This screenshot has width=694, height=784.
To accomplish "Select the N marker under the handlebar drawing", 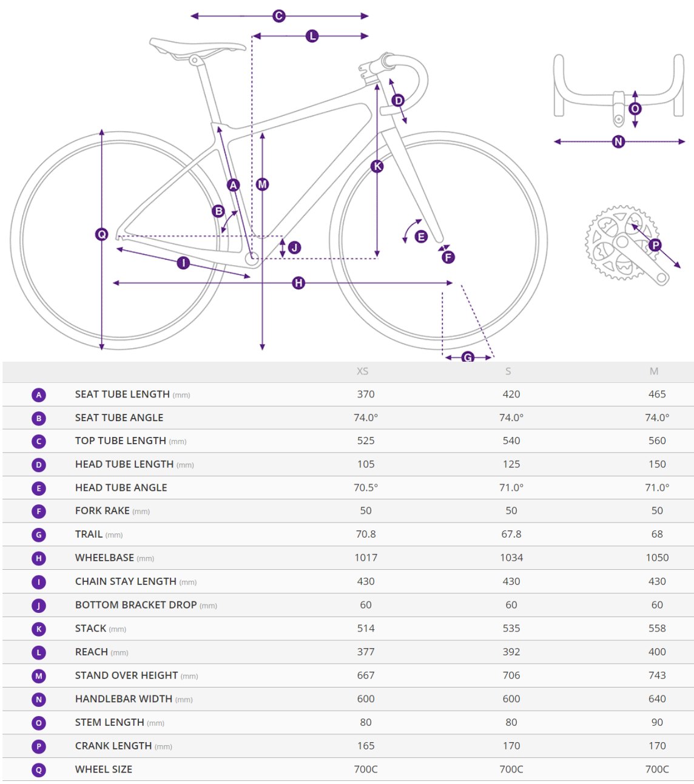I will (x=619, y=141).
